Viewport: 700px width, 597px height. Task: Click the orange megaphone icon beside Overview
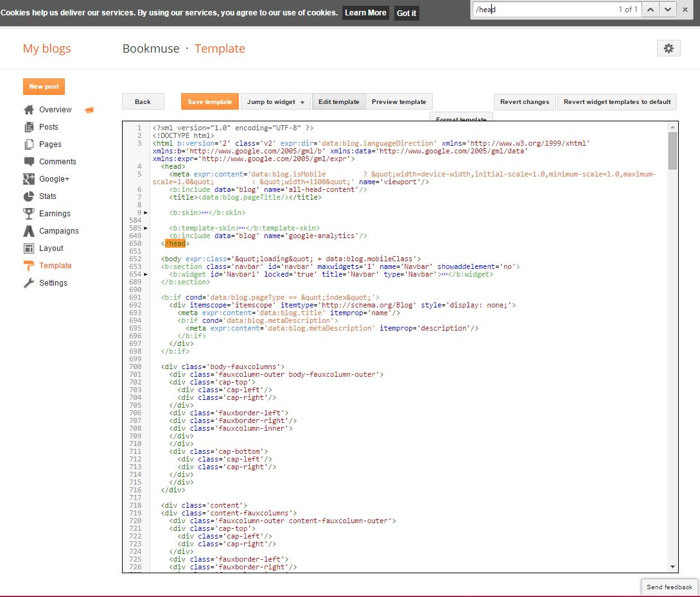pyautogui.click(x=89, y=110)
